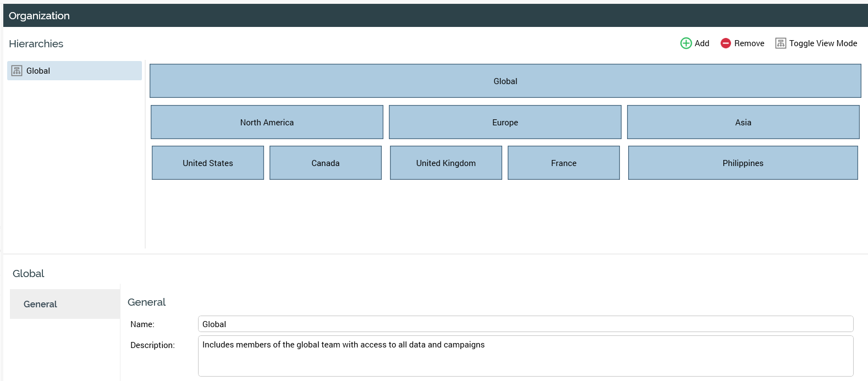Click the Canada node
The height and width of the screenshot is (381, 868).
(x=326, y=163)
